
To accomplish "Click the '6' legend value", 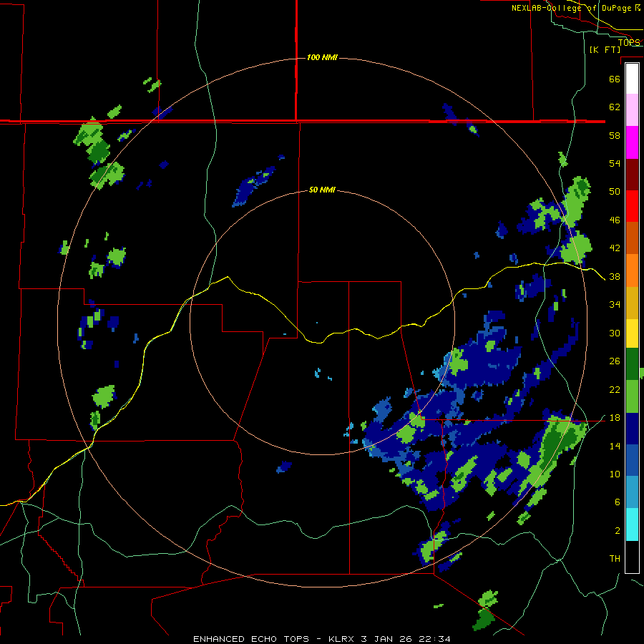I will click(618, 502).
